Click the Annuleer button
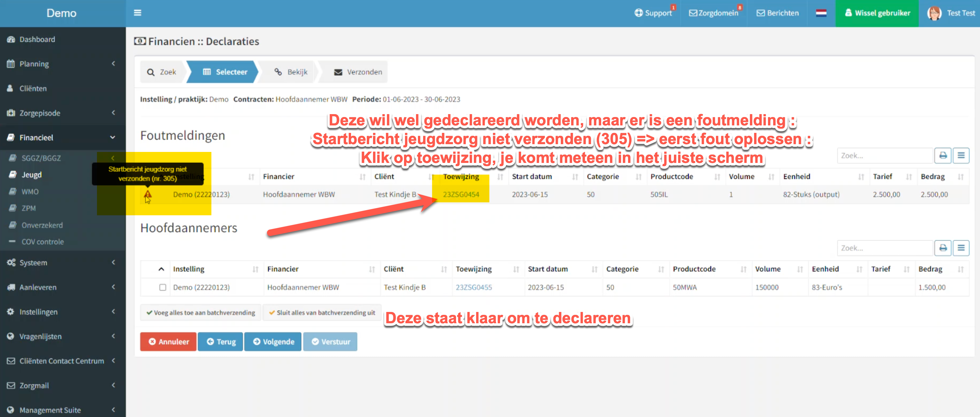 click(x=168, y=342)
